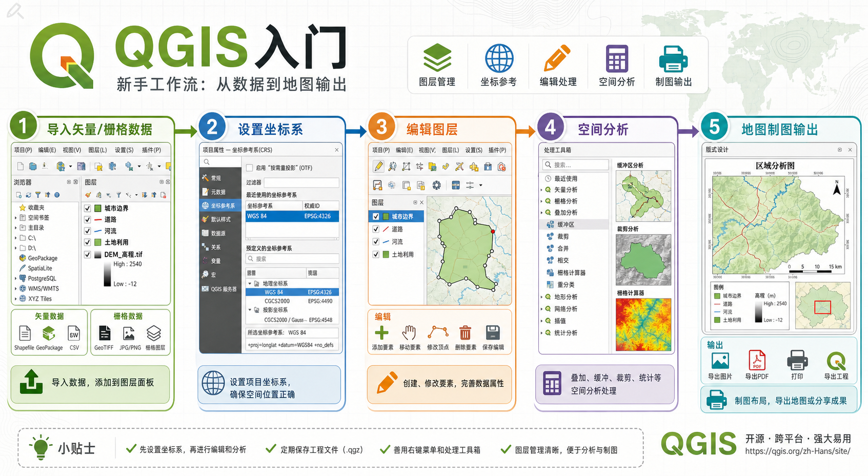Select the JPG/PNG image icon
868x476 pixels.
pyautogui.click(x=129, y=334)
